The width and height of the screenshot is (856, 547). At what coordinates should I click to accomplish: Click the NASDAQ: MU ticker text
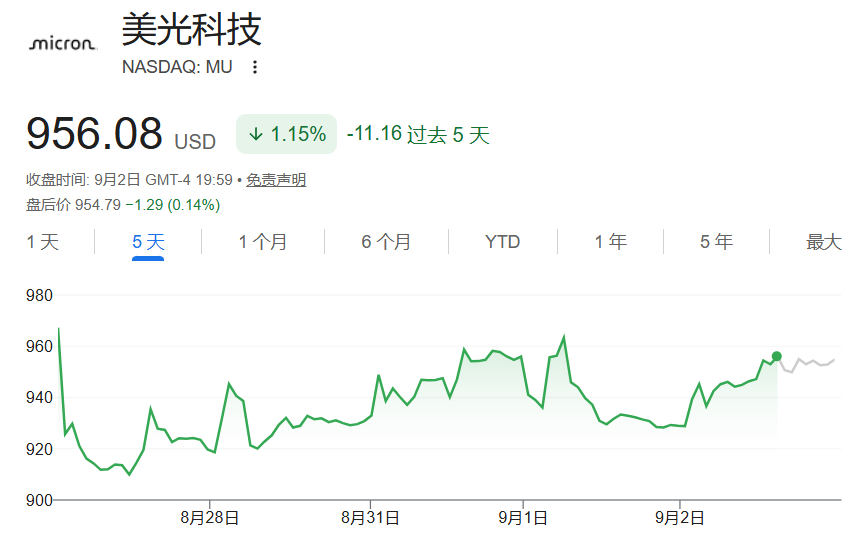(177, 67)
